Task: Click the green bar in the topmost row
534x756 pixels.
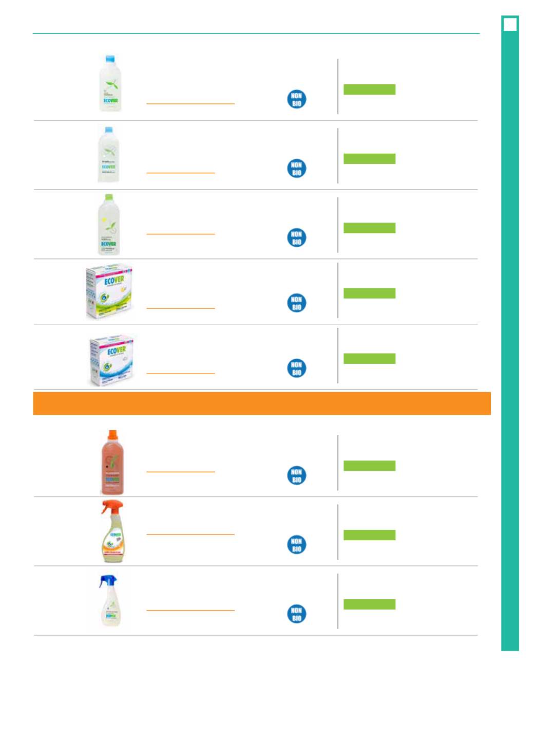Action: (x=369, y=89)
